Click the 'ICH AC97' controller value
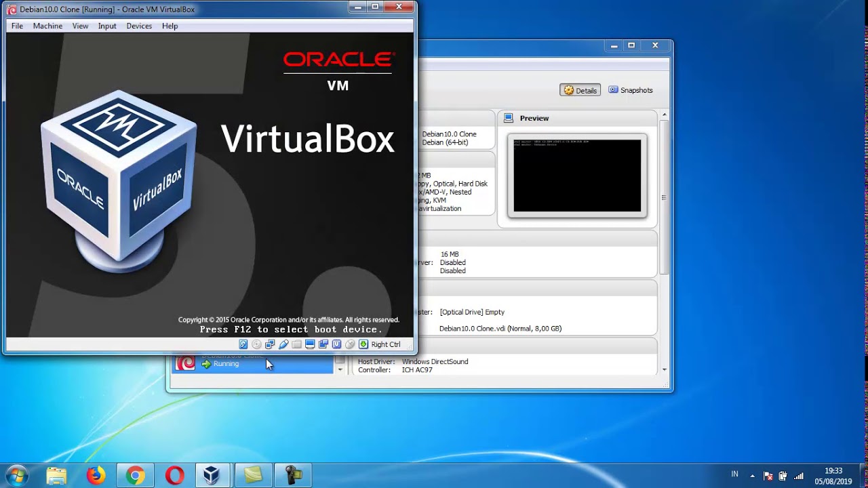 coord(417,370)
